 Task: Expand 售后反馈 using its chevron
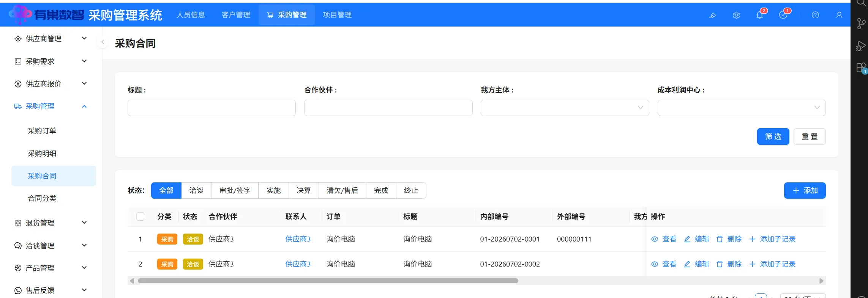coord(84,290)
